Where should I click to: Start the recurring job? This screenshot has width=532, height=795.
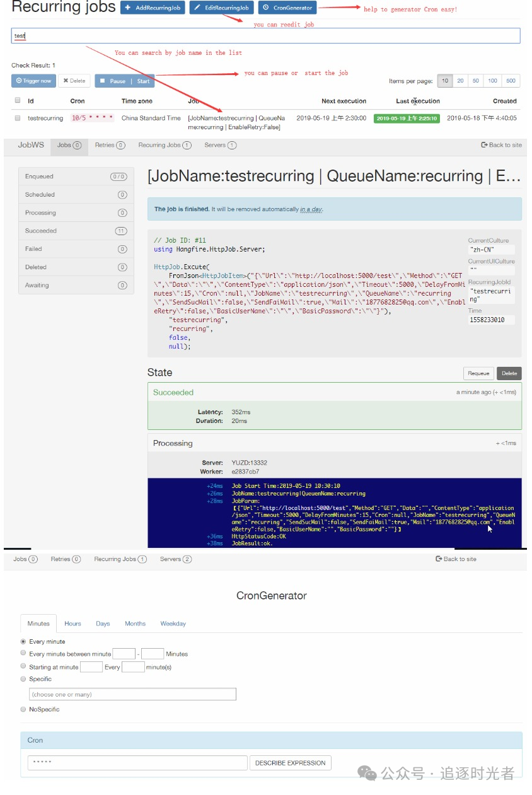pos(143,81)
